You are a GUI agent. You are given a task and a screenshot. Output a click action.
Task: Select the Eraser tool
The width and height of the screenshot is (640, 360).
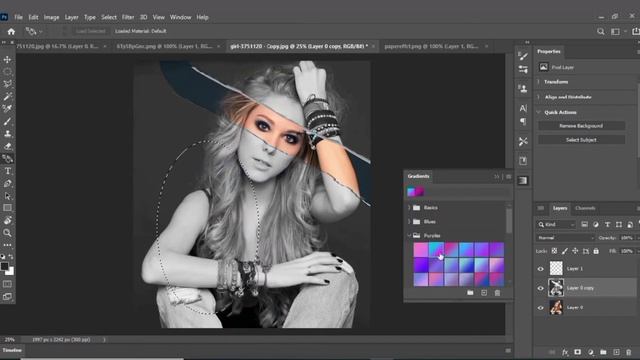[7, 146]
